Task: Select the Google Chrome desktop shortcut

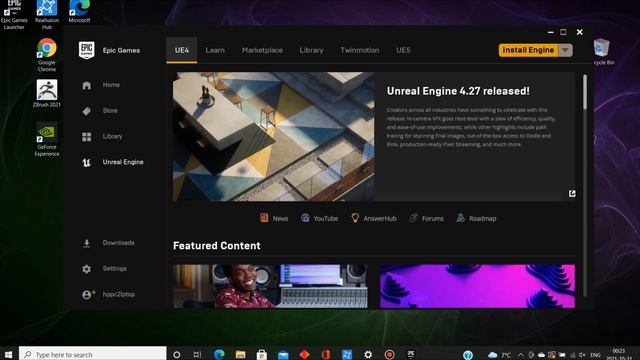Action: click(x=47, y=55)
